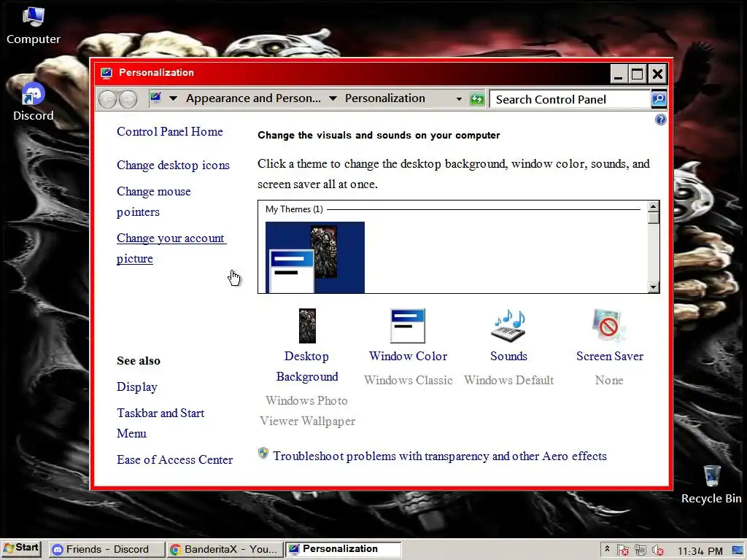Show hidden tray icons chevron
This screenshot has width=747, height=560.
[x=607, y=549]
